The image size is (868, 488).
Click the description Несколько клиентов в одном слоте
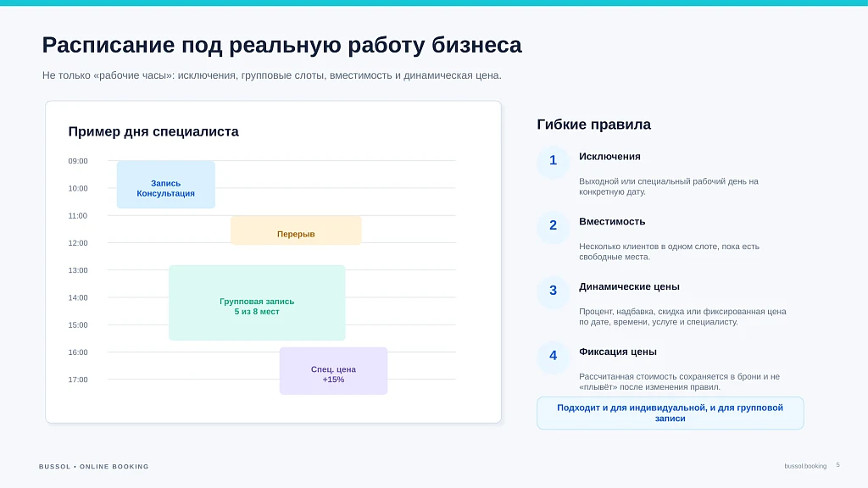(x=670, y=251)
